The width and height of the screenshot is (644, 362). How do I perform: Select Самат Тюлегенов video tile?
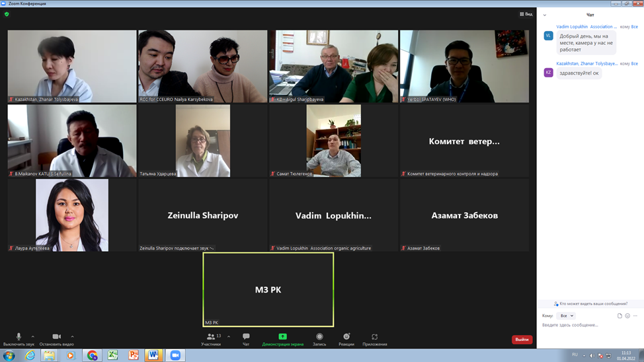coord(333,141)
